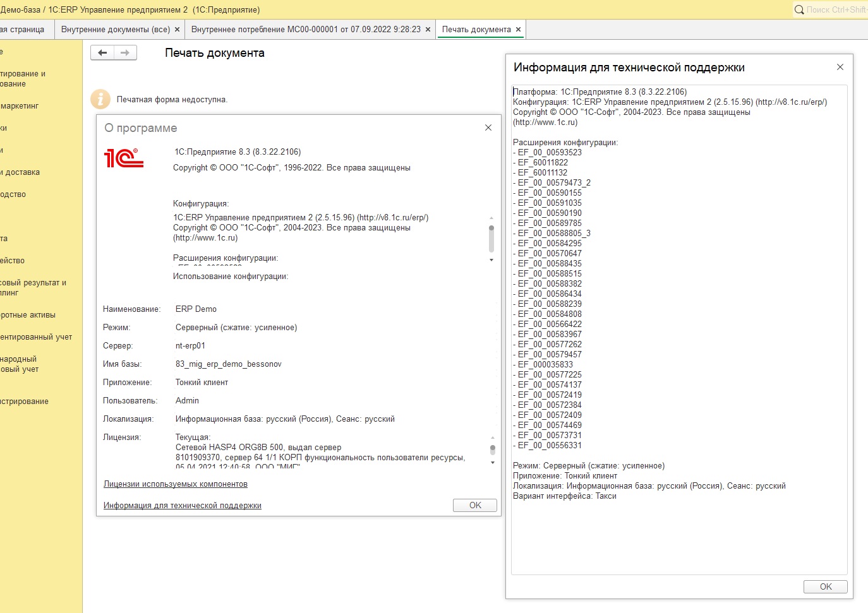Click license field scrollbar thumb
This screenshot has width=868, height=613.
click(x=493, y=449)
